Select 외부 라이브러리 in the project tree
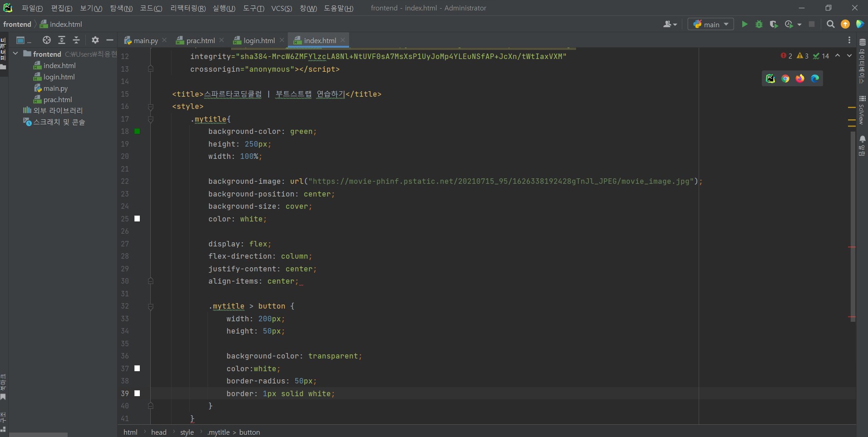The width and height of the screenshot is (868, 437). pyautogui.click(x=53, y=110)
